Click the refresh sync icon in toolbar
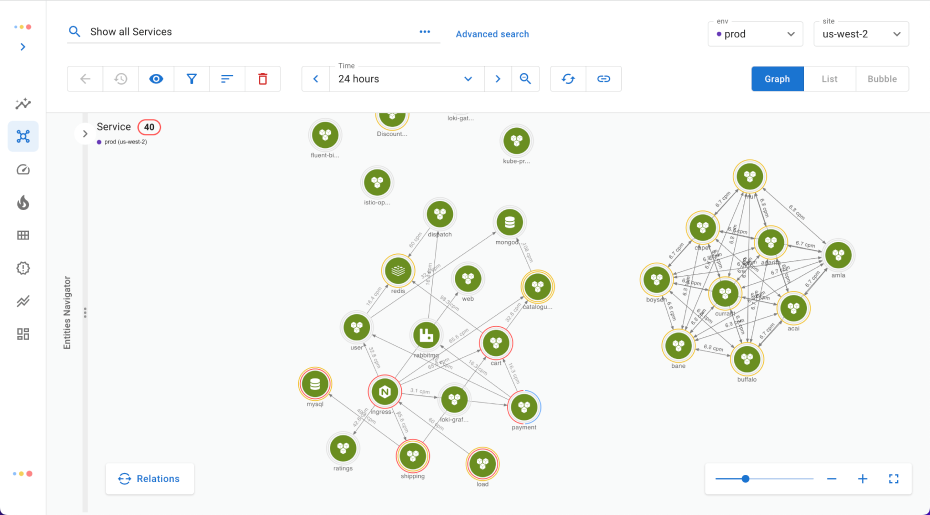The width and height of the screenshot is (930, 515). point(568,79)
